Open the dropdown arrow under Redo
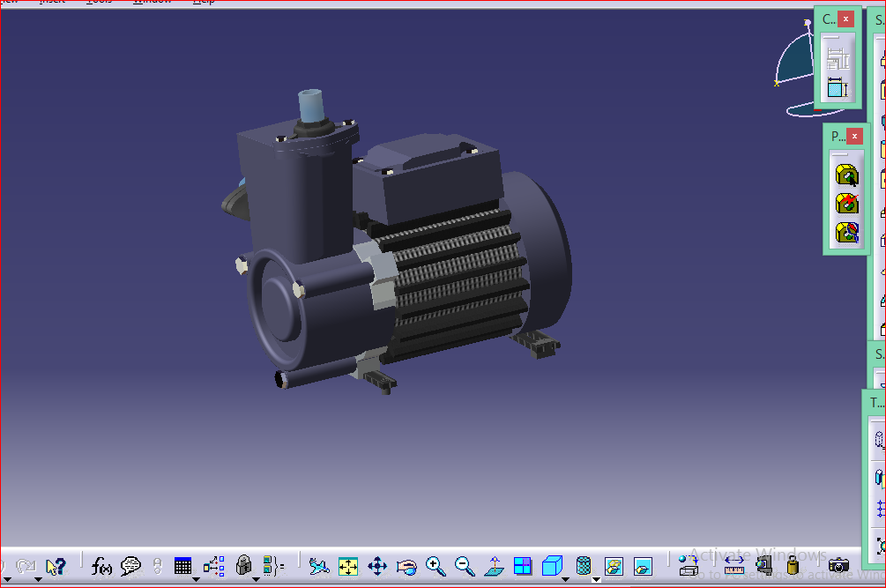This screenshot has height=588, width=886. pyautogui.click(x=38, y=579)
